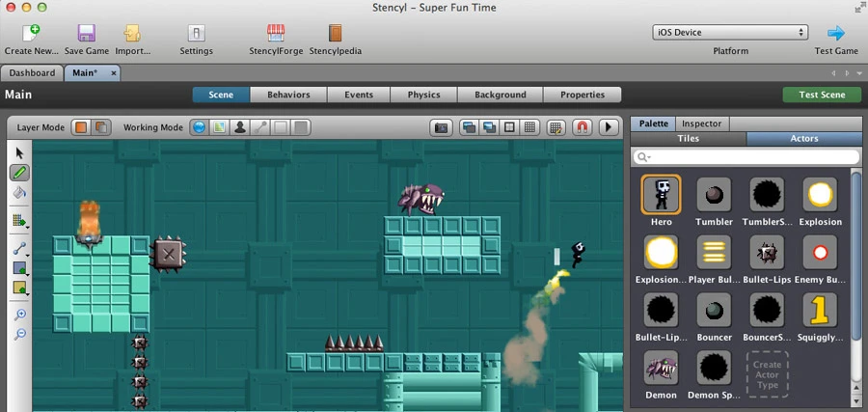868x412 pixels.
Task: Click the Test Game arrow
Action: [x=836, y=33]
